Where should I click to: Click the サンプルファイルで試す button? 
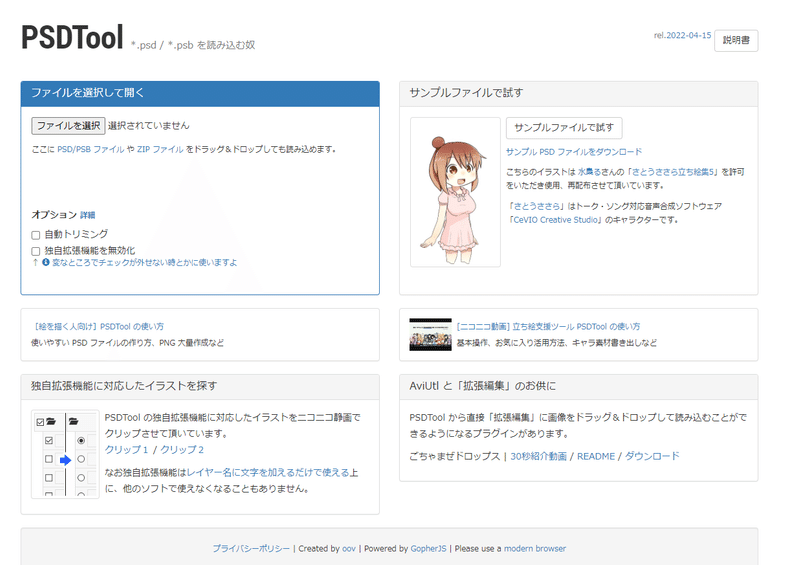click(x=564, y=128)
